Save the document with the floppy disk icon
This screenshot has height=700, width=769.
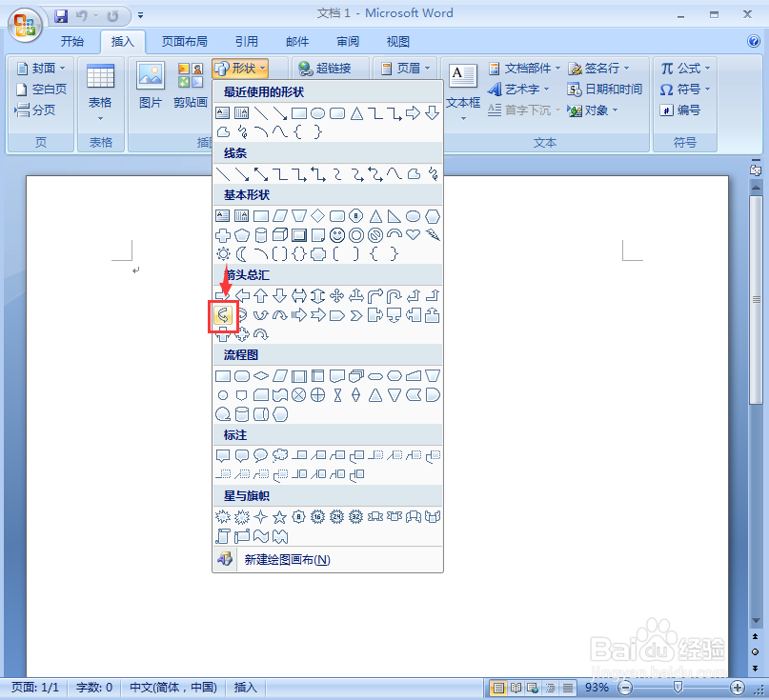click(61, 16)
